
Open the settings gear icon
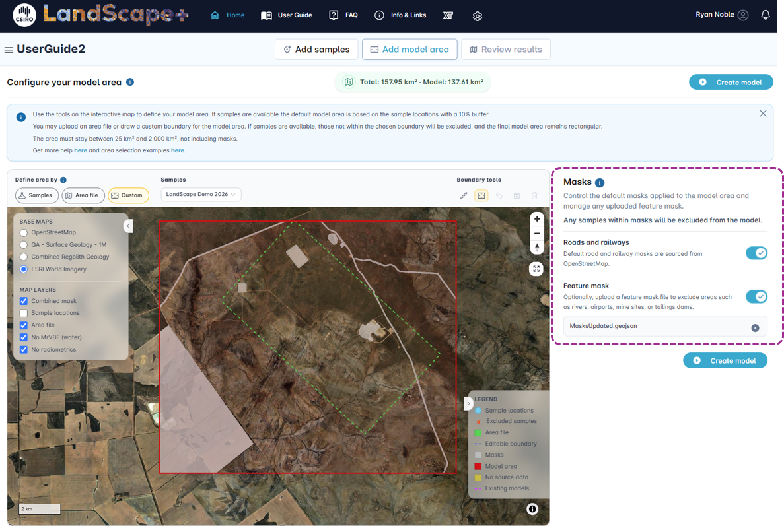coord(478,16)
